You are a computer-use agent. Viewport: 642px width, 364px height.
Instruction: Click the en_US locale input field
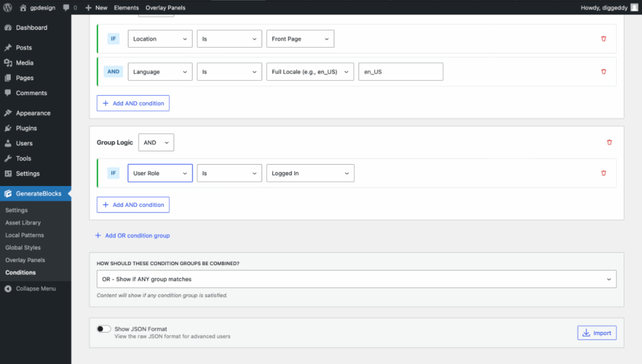pos(401,71)
